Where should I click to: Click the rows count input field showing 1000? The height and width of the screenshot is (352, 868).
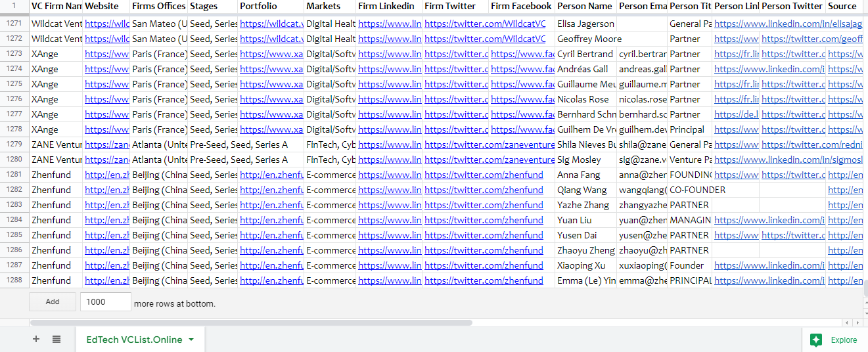[x=106, y=301]
